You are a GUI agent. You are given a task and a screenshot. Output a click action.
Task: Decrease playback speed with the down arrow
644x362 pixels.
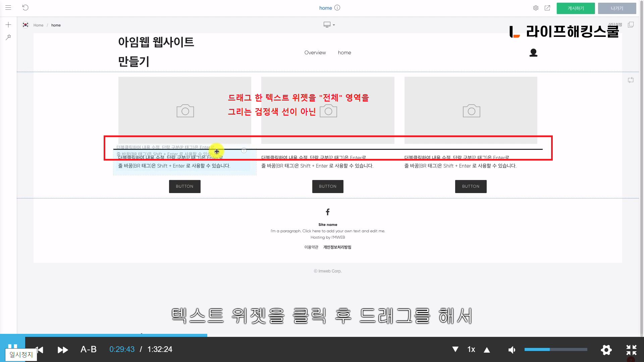click(455, 349)
